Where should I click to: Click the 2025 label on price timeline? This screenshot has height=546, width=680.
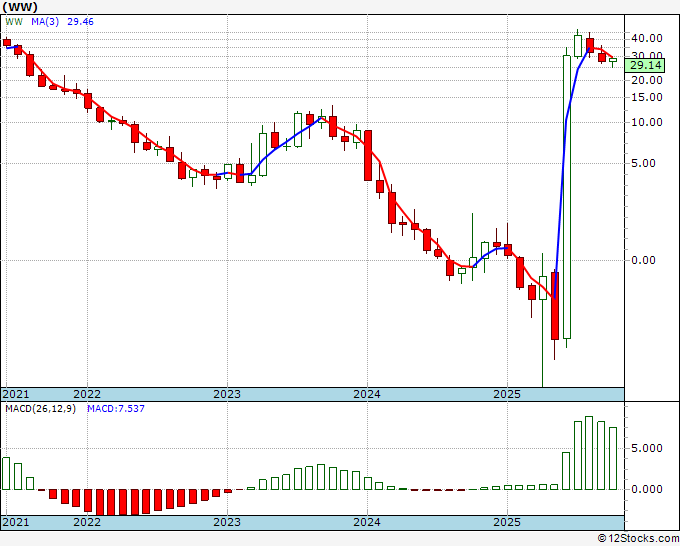(x=507, y=394)
